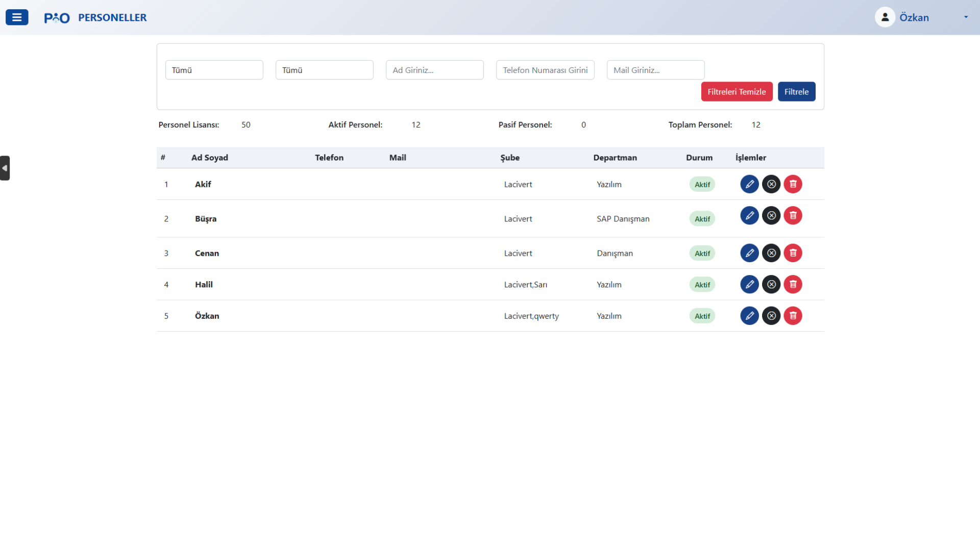Click the Ad Soyad column header

pyautogui.click(x=210, y=158)
